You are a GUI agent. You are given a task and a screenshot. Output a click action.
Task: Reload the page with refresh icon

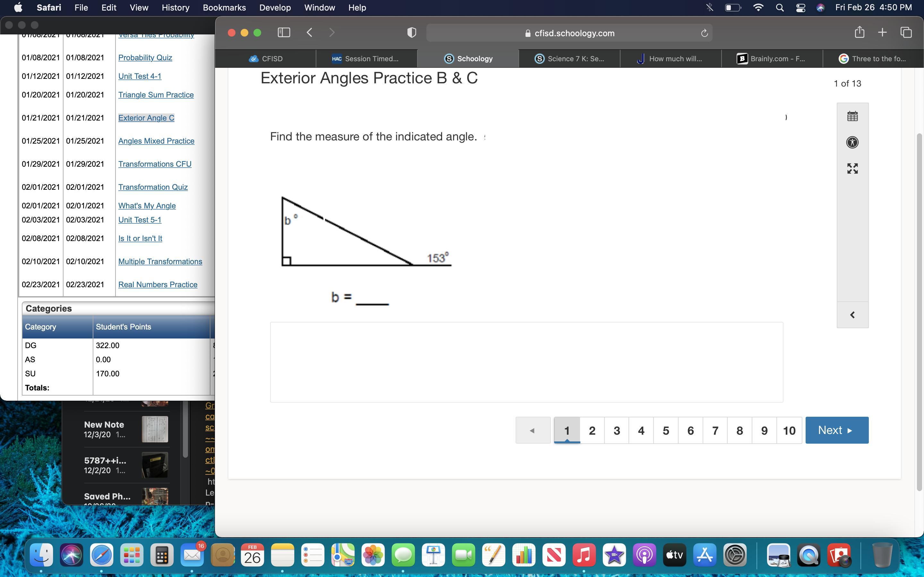pos(704,33)
